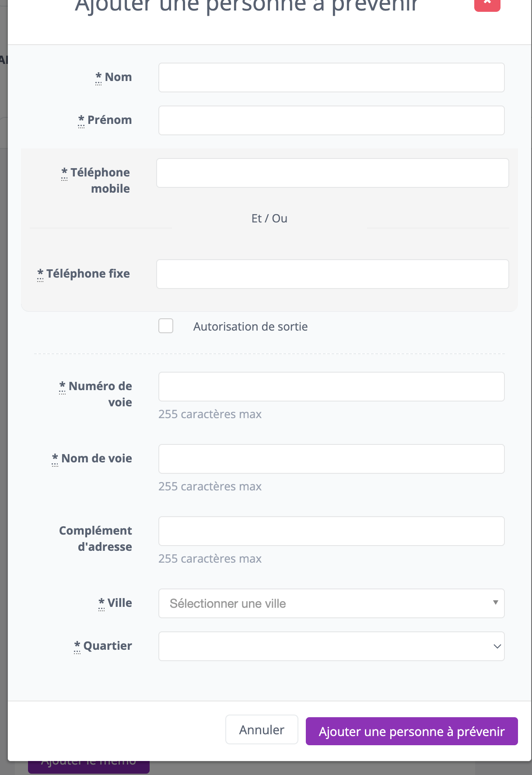This screenshot has height=775, width=532.
Task: Click the Numéro de voie input field
Action: click(331, 387)
